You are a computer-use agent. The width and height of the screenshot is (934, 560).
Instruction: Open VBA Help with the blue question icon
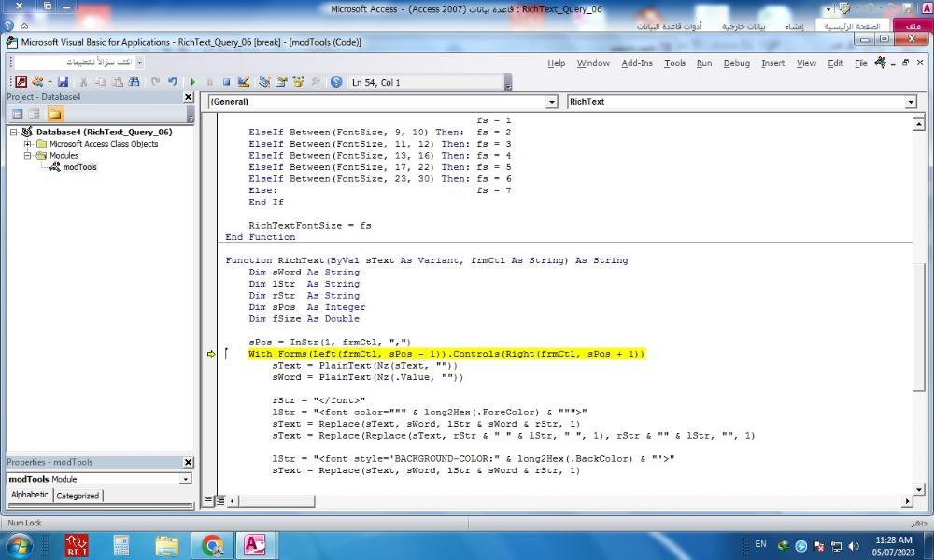[x=336, y=82]
